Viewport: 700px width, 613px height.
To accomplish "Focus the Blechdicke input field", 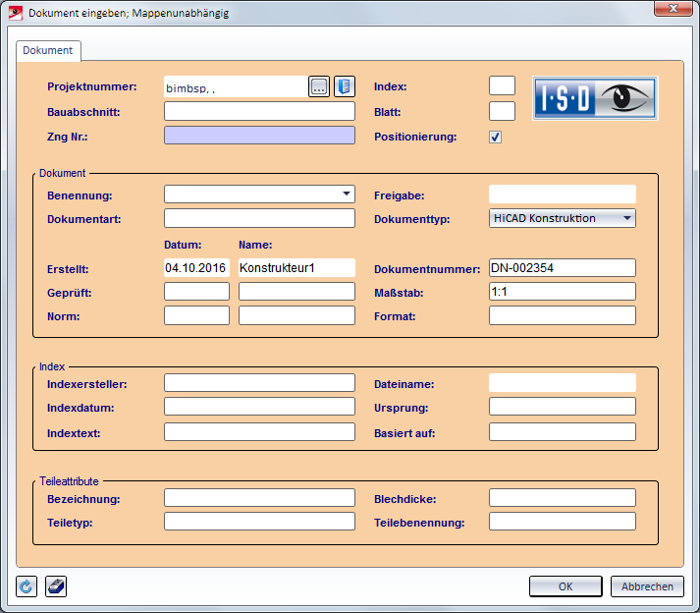I will click(x=562, y=498).
